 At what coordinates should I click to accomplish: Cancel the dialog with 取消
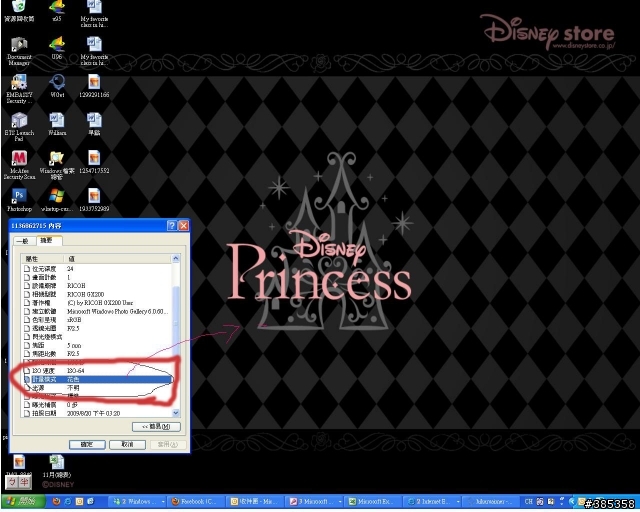pos(127,444)
